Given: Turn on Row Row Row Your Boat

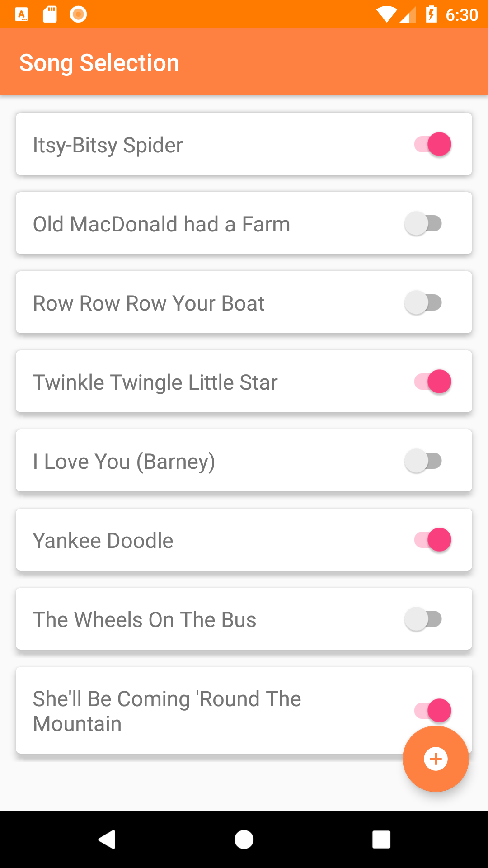Looking at the screenshot, I should 423,302.
